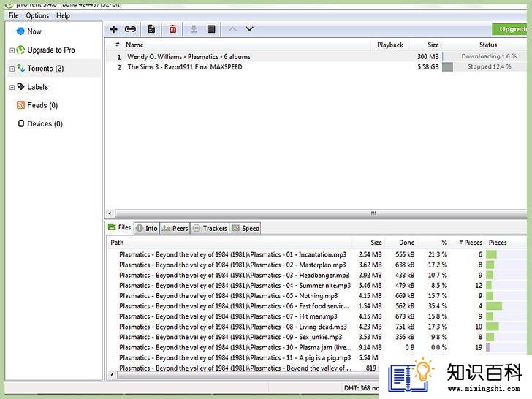The image size is (532, 399).
Task: Click the Move Up Queue arrow
Action: (232, 29)
